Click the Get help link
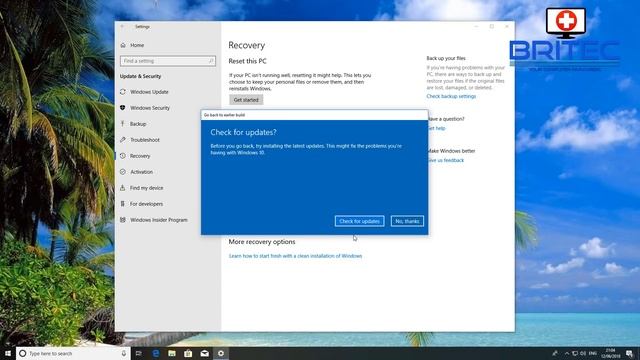Viewport: 640px width, 360px height. tap(436, 128)
